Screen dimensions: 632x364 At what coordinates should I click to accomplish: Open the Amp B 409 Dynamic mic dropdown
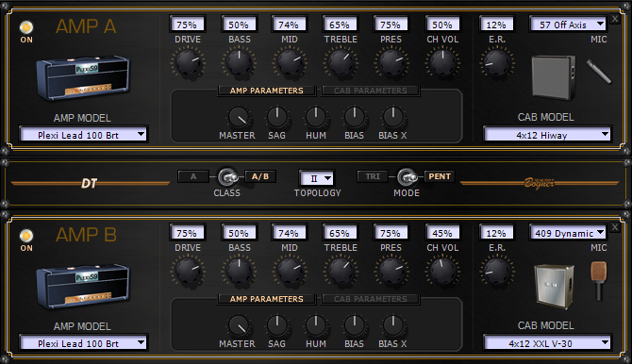point(568,233)
